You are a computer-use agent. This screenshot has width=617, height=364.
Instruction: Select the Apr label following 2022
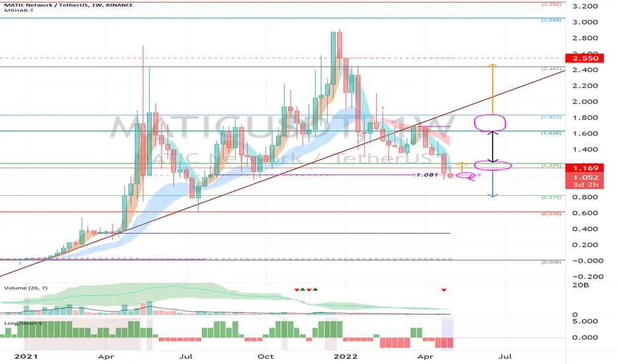pos(425,357)
